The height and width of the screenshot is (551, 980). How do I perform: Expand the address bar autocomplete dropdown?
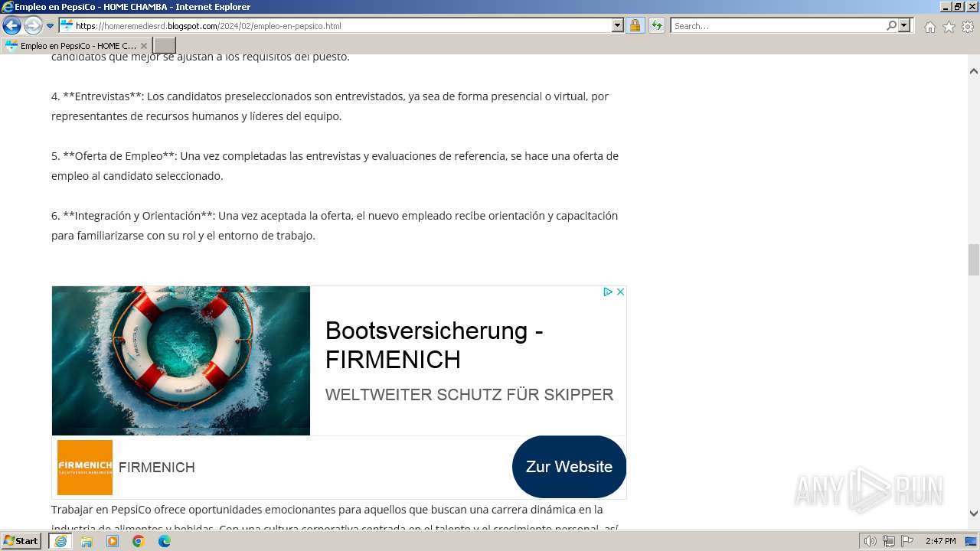pyautogui.click(x=618, y=26)
